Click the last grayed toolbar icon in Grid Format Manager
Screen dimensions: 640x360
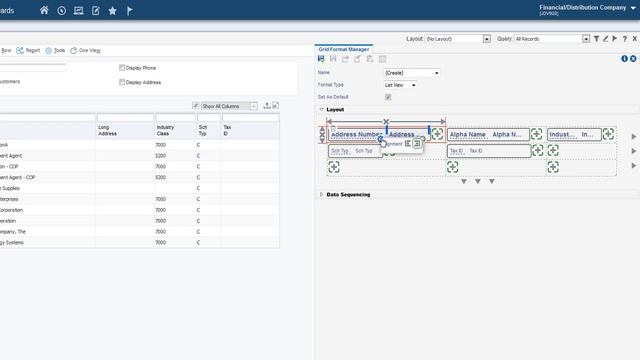click(x=382, y=59)
